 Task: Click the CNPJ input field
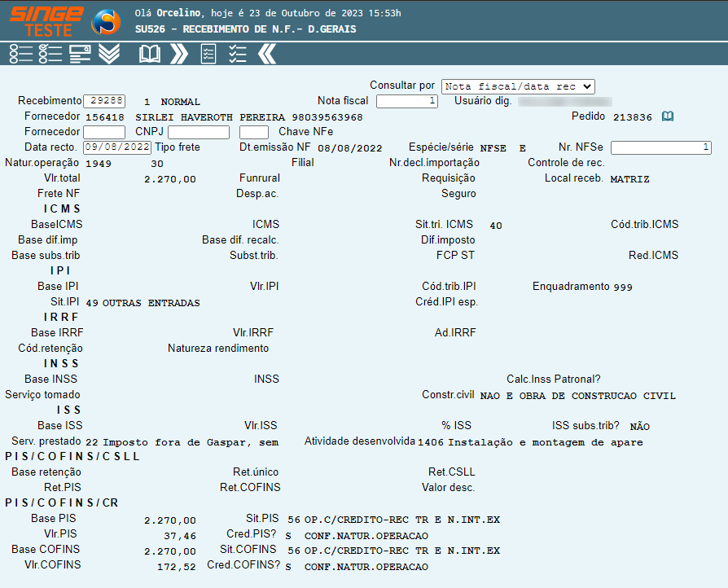[198, 132]
